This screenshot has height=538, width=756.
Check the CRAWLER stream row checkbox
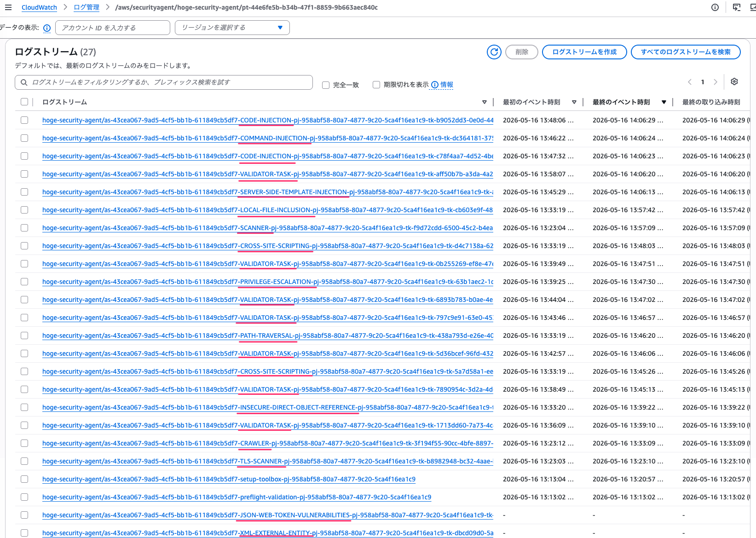24,443
